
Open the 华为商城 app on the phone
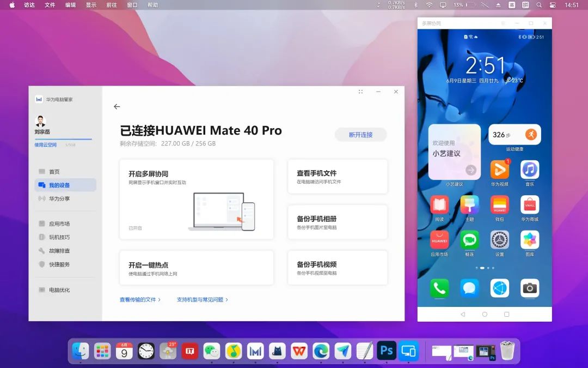tap(530, 205)
